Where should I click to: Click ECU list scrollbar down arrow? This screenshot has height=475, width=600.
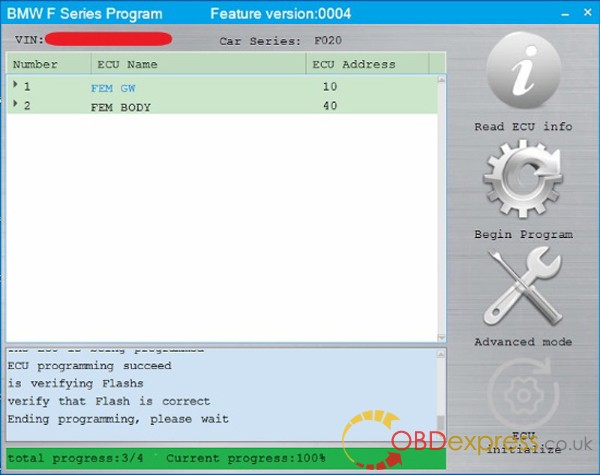pos(441,338)
